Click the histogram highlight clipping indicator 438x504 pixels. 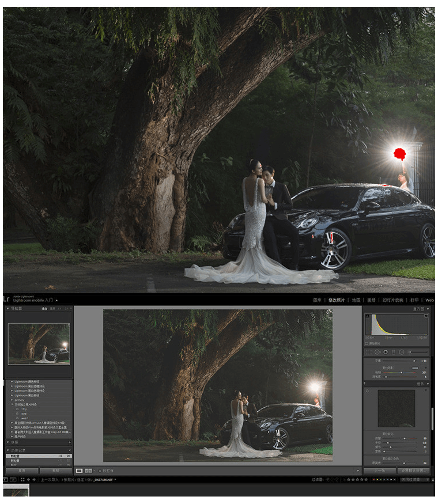(426, 316)
